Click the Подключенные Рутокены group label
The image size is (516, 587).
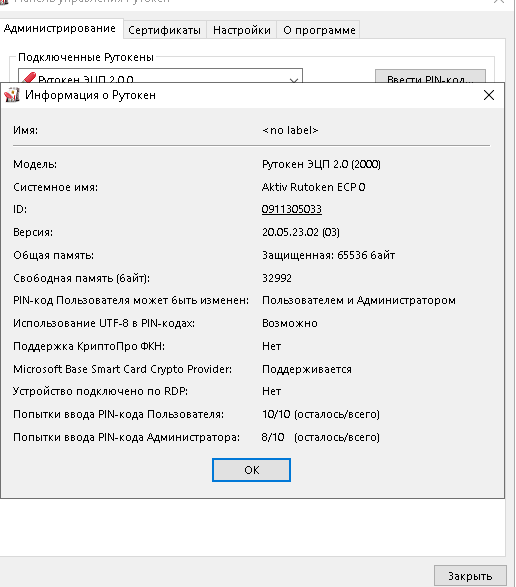(x=86, y=57)
